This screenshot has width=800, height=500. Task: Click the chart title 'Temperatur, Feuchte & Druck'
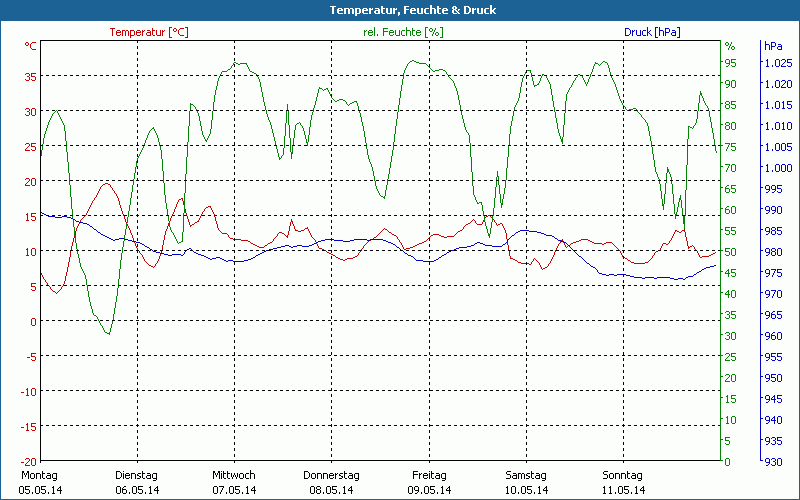coord(413,10)
